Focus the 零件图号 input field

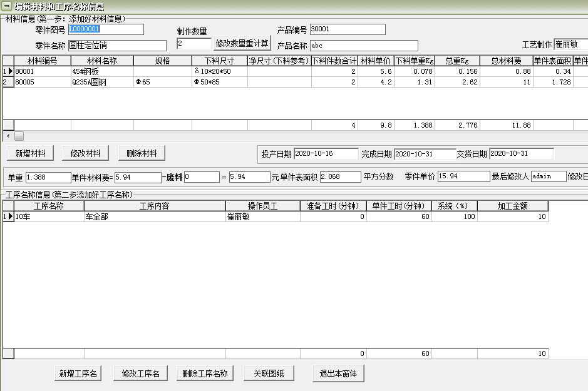click(106, 29)
